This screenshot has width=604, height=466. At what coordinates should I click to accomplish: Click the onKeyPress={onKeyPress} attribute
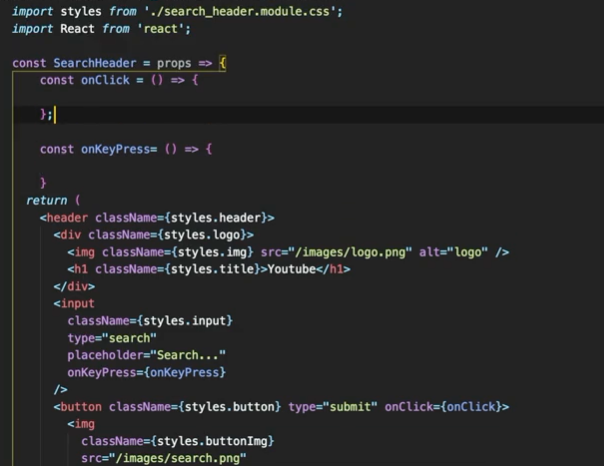click(146, 372)
